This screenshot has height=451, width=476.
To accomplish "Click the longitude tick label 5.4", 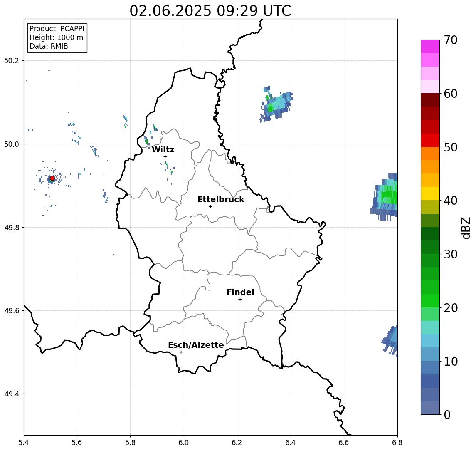I will [24, 443].
